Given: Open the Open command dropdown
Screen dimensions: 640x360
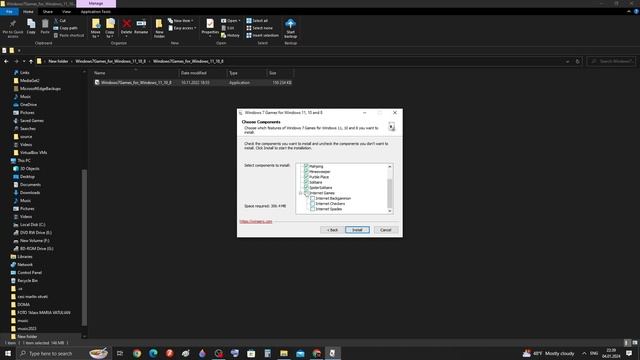Looking at the screenshot, I should click(x=231, y=20).
